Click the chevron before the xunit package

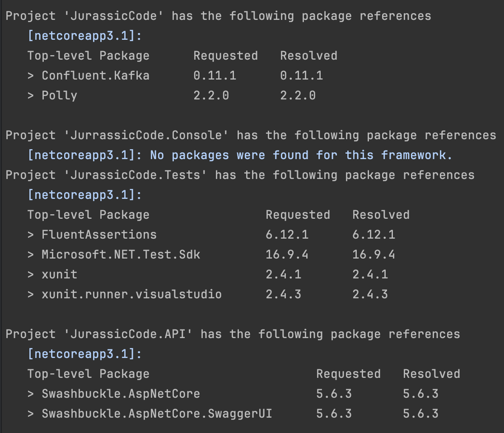[31, 275]
